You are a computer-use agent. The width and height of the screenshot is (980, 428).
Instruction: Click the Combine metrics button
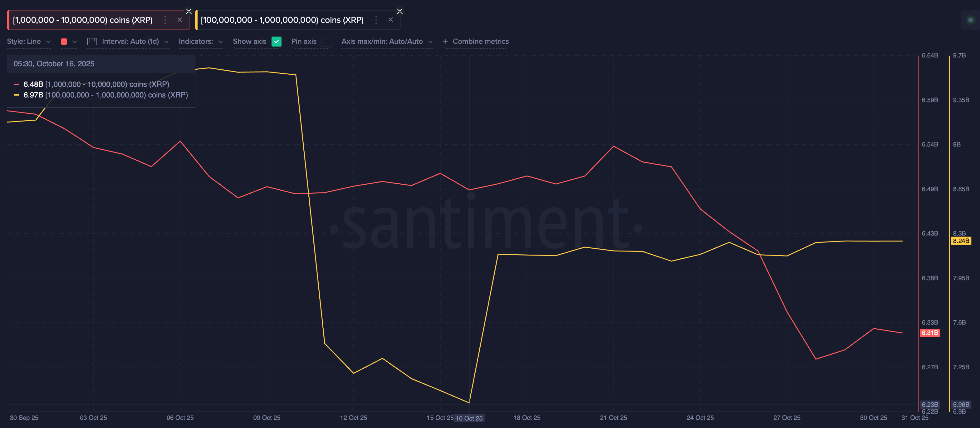tap(481, 41)
